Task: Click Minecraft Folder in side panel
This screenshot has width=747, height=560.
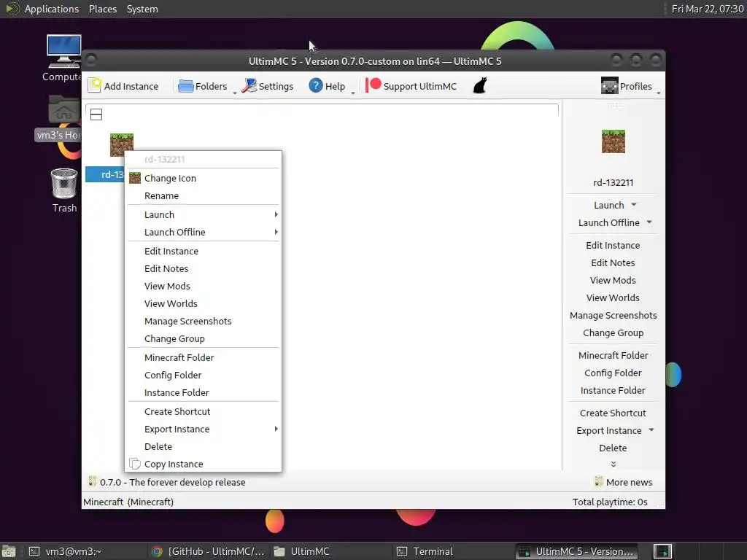Action: coord(613,356)
